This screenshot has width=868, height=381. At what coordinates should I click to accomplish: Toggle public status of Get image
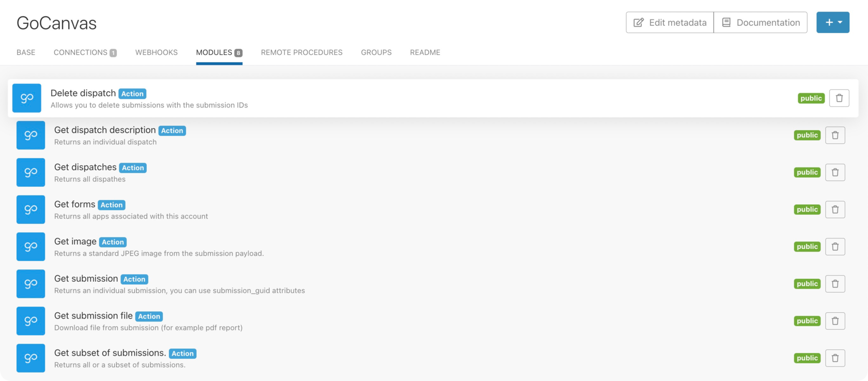(x=807, y=247)
